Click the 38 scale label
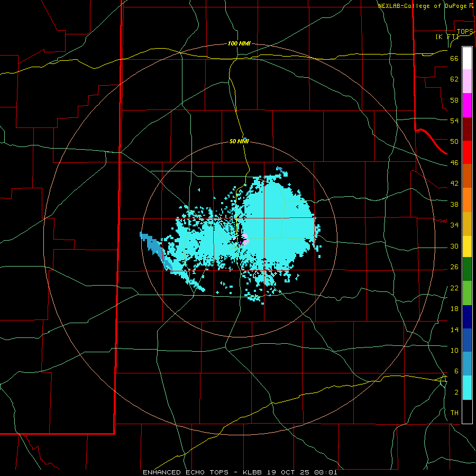This screenshot has width=476, height=476. 454,204
